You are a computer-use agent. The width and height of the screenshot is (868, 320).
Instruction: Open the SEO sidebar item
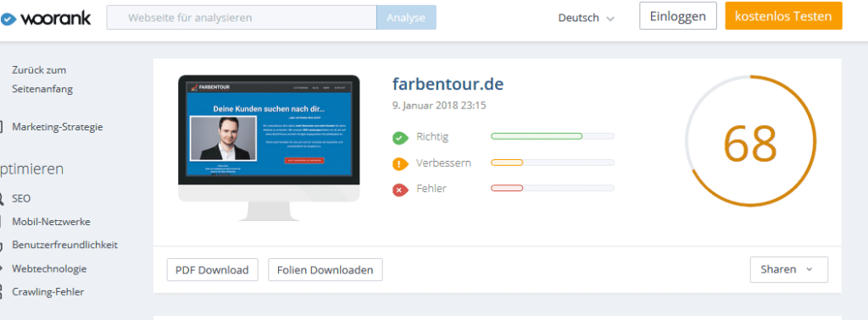click(x=21, y=198)
